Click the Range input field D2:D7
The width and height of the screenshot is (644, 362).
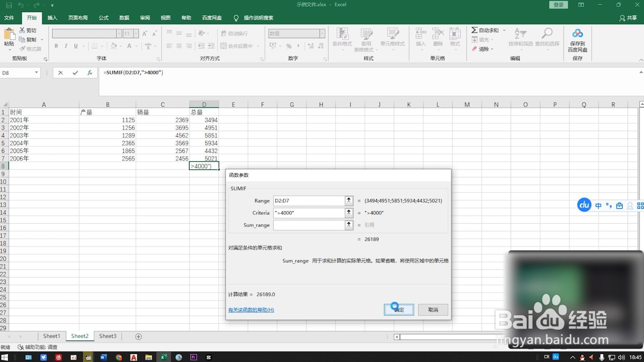point(309,200)
